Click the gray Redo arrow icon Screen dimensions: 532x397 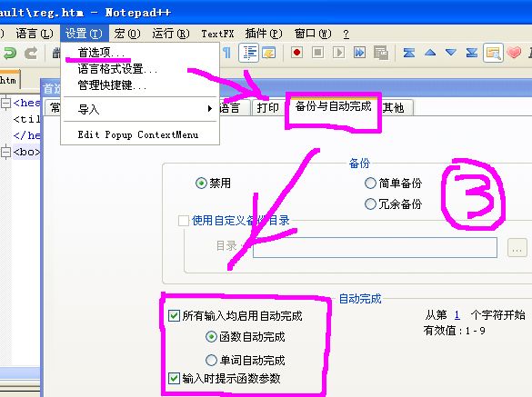(x=31, y=54)
